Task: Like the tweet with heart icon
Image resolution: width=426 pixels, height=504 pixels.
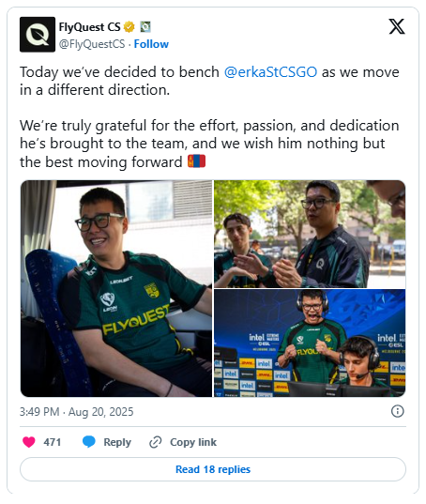Action: [29, 442]
